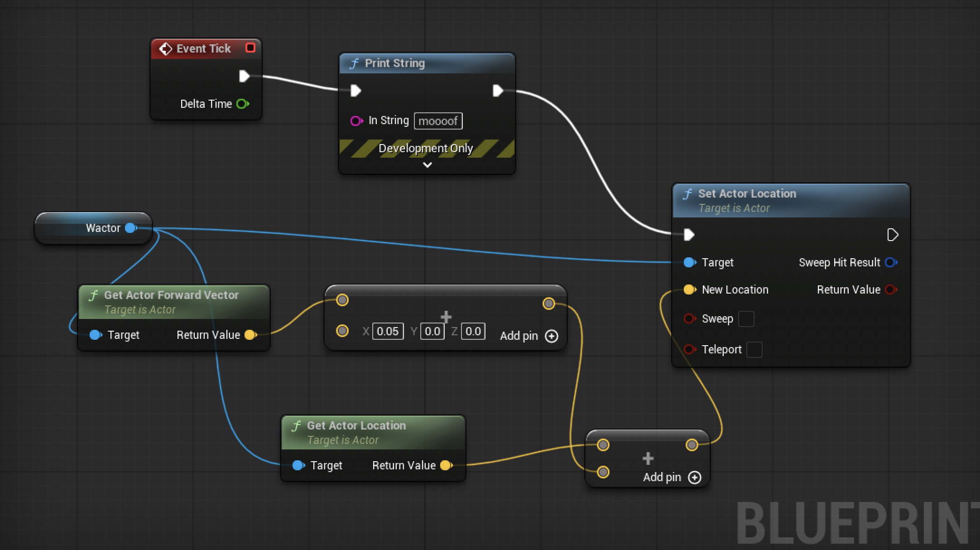This screenshot has width=980, height=550.
Task: Click the Z value input field
Action: coord(473,331)
